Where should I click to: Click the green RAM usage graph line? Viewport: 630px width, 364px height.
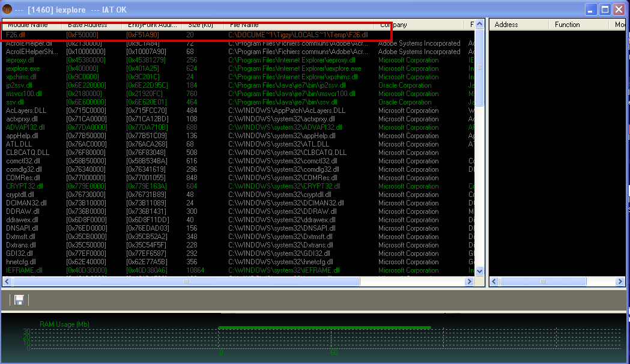click(x=324, y=327)
